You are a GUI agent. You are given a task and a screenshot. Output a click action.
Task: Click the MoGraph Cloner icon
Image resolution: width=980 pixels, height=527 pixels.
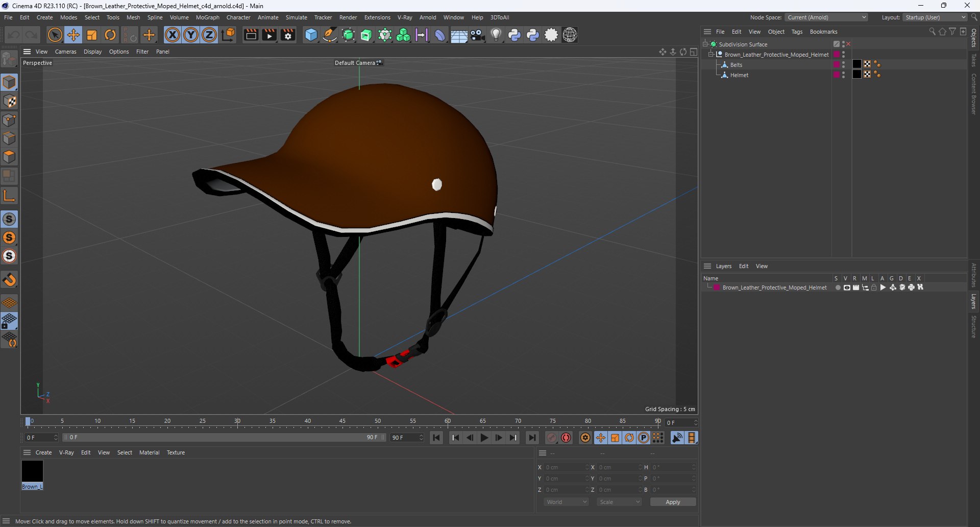pos(403,35)
